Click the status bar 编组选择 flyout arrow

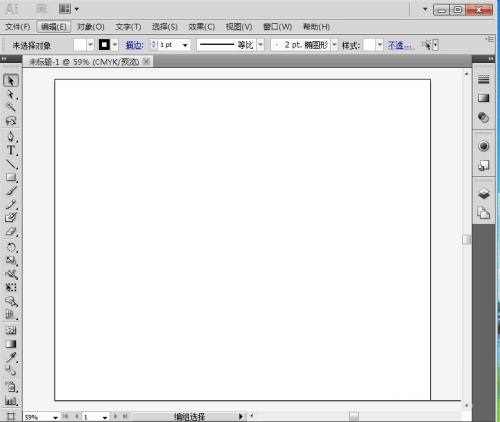click(241, 416)
